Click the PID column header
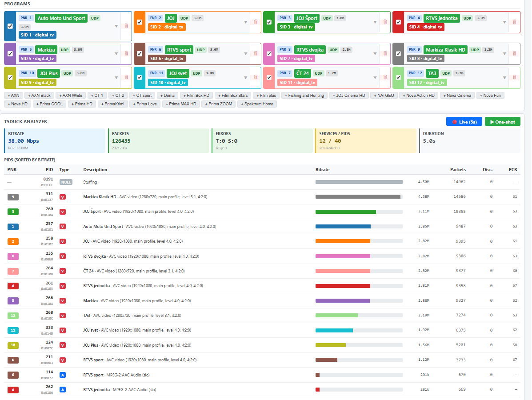This screenshot has height=400, width=532. coord(49,170)
